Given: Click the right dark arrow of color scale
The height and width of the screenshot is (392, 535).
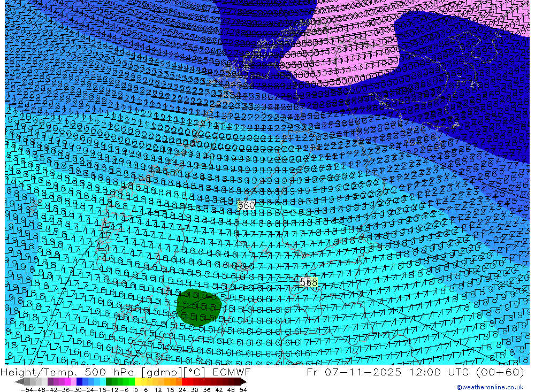Looking at the screenshot, I should coord(243,382).
